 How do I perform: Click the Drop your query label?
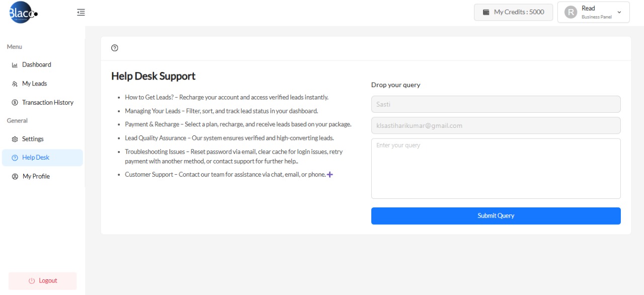pyautogui.click(x=395, y=85)
